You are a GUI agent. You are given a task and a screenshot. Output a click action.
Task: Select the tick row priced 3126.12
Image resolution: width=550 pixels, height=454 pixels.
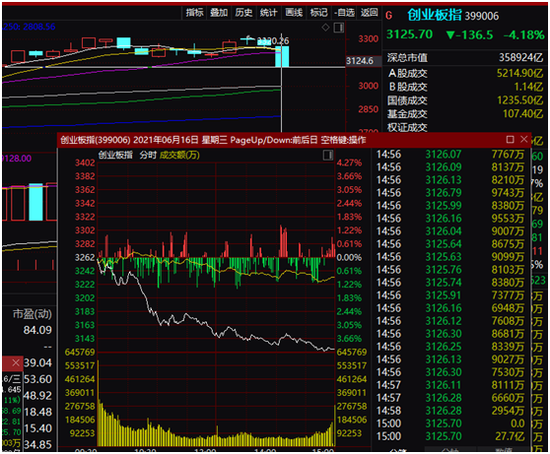coord(450,321)
